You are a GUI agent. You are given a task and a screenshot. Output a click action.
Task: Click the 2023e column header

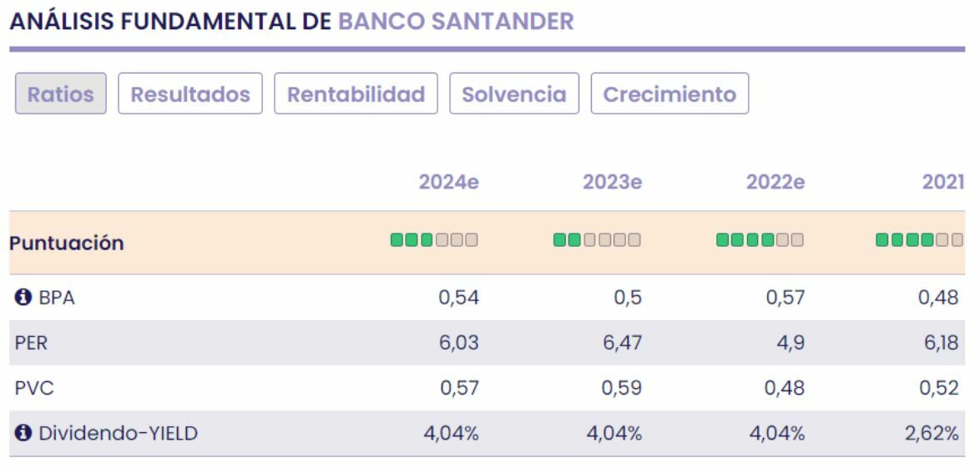tap(614, 182)
